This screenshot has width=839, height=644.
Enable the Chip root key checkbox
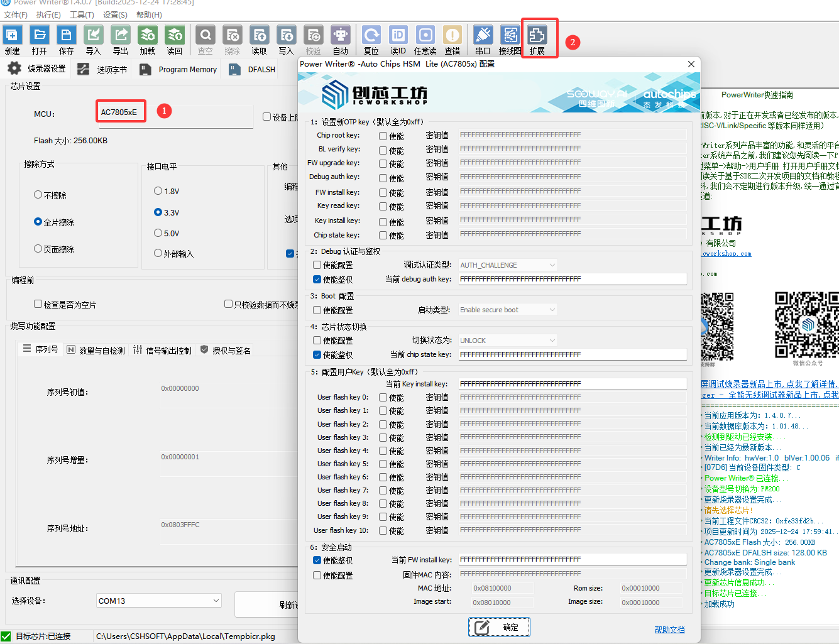383,136
